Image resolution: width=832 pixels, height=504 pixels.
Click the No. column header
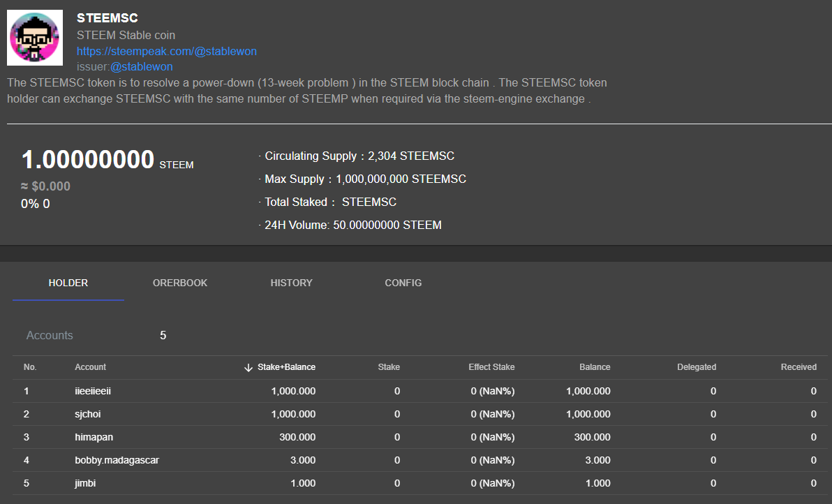tap(30, 367)
